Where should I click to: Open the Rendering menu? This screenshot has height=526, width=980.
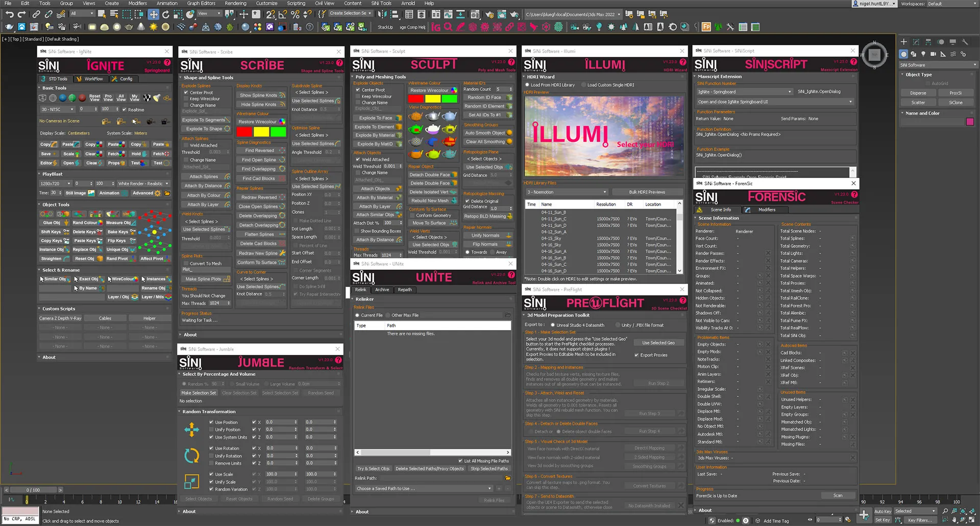click(x=236, y=3)
